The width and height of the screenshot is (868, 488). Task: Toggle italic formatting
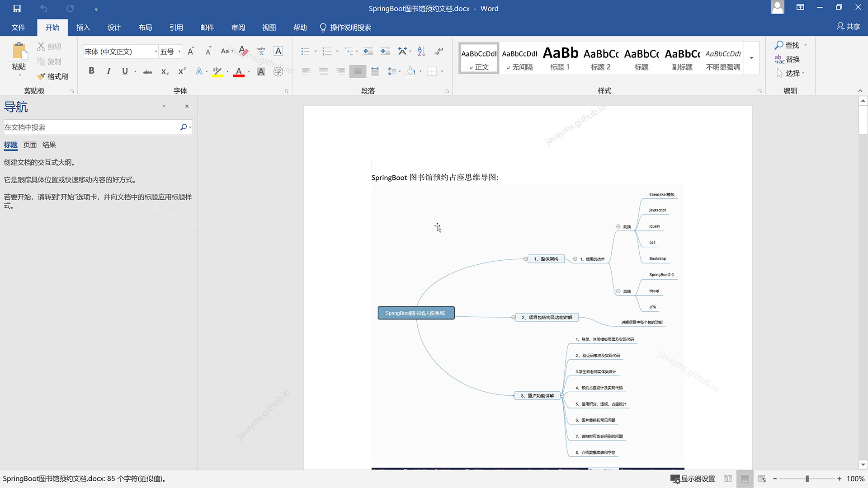point(108,71)
